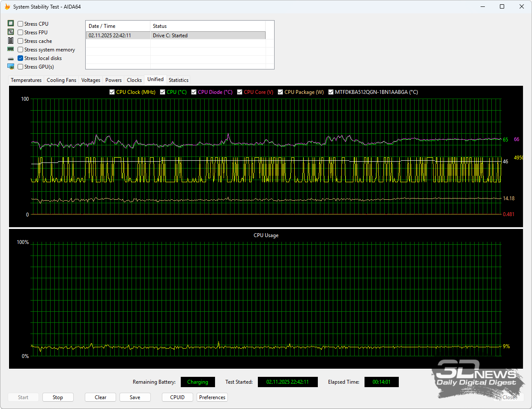The width and height of the screenshot is (532, 409).
Task: Toggle CPU Package (W) graph series
Action: click(x=281, y=92)
